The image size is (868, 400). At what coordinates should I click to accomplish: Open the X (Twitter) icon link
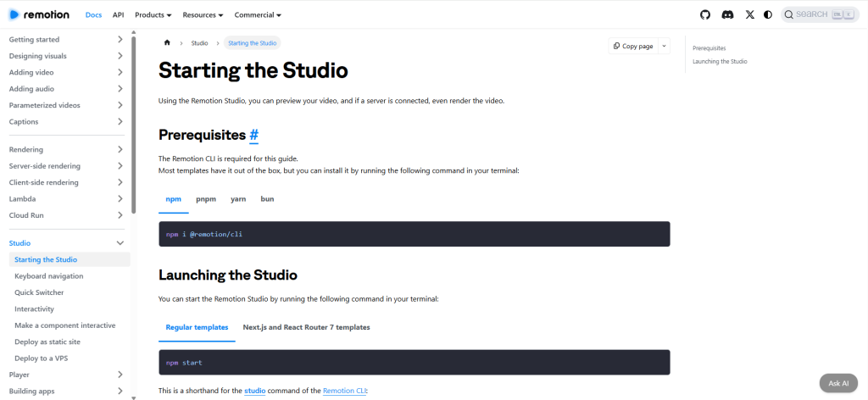coord(749,15)
